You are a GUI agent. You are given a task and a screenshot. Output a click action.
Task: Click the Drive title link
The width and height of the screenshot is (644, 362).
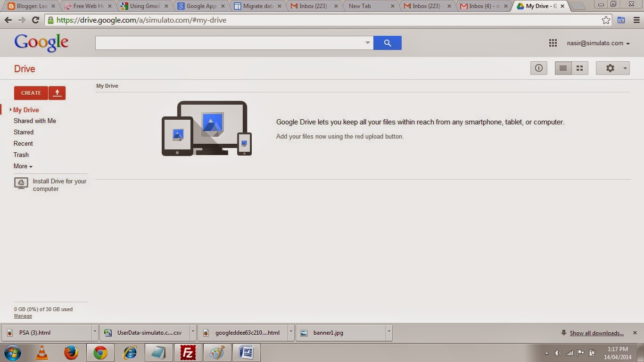25,69
